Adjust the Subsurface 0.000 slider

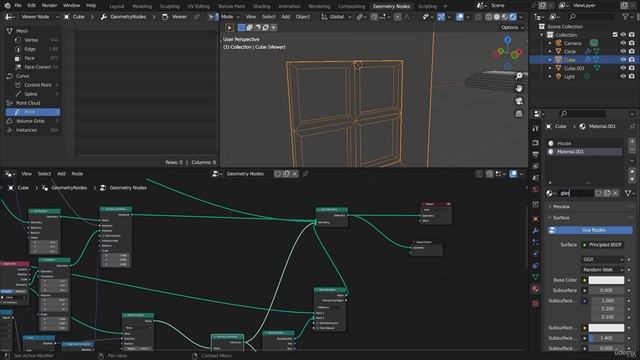(x=606, y=291)
